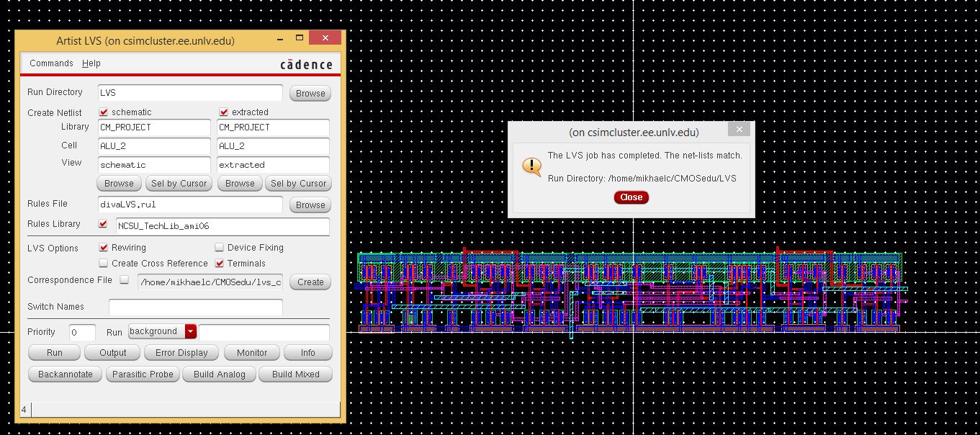Open the Run mode background dropdown
Viewport: 980px width, 435px height.
click(x=190, y=331)
